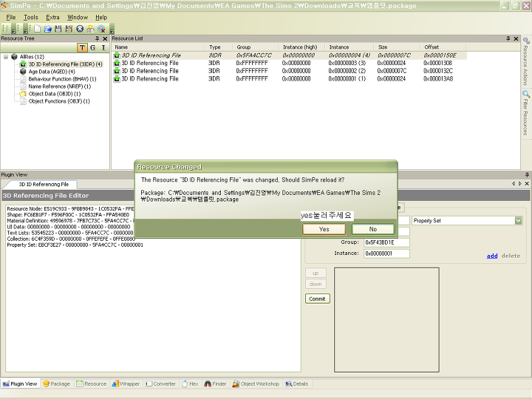
Task: Open the Tools menu
Action: (x=30, y=17)
